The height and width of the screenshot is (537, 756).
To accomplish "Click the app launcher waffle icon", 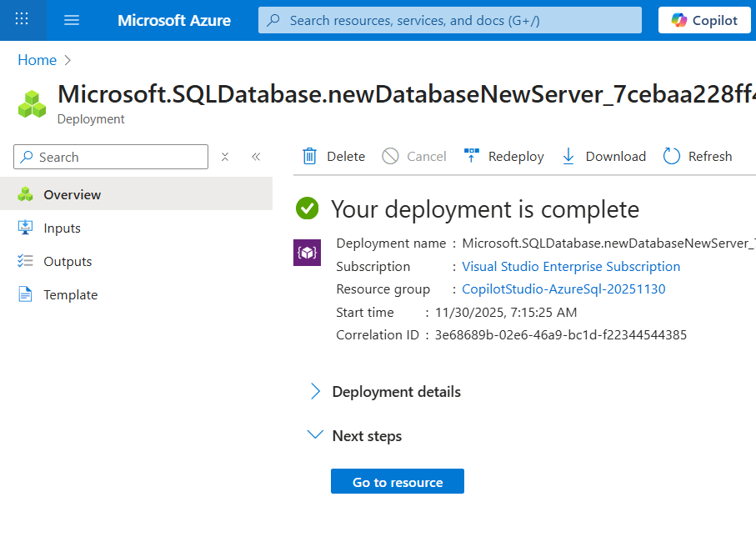I will pos(23,20).
